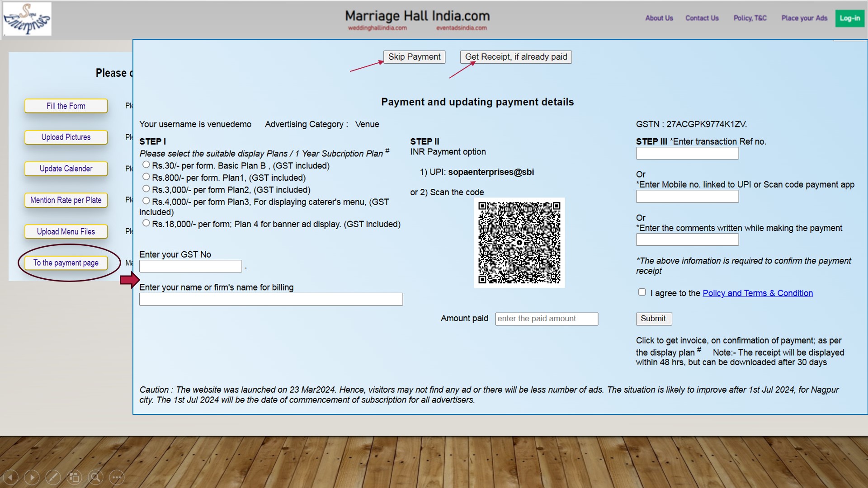Click the GSTN : 27ACGPK9774K1ZV text
Image resolution: width=868 pixels, height=488 pixels.
691,124
